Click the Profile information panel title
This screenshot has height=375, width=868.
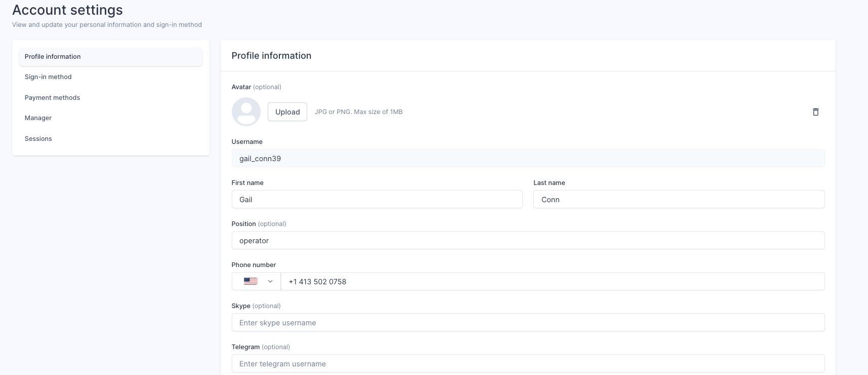point(271,56)
